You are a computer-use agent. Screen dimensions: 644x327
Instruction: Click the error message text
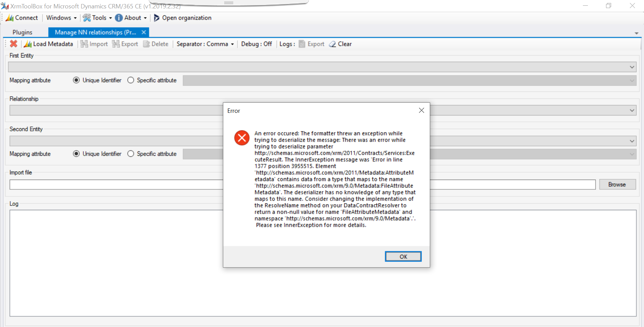[335, 179]
